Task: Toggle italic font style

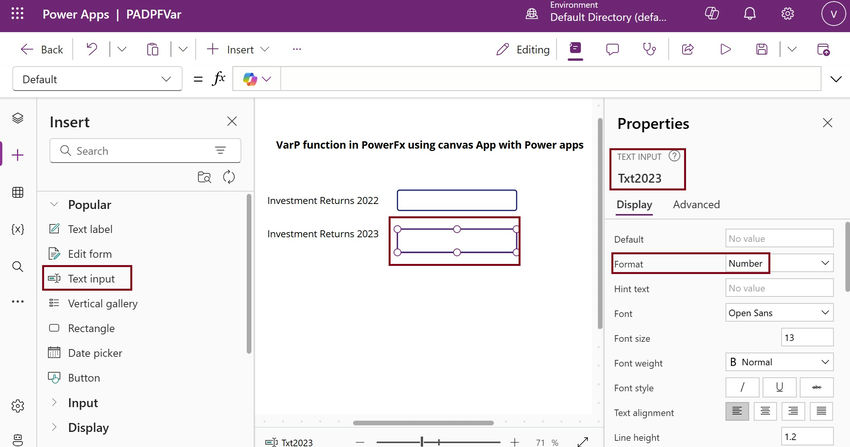Action: (x=742, y=387)
